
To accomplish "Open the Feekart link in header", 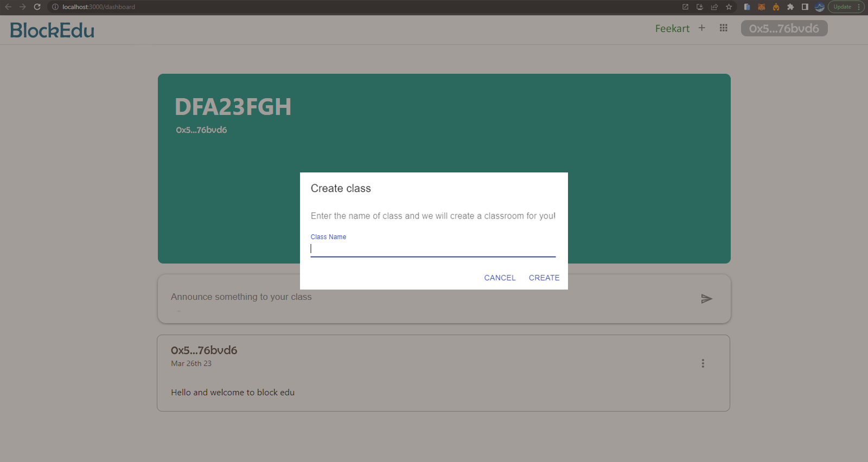I will tap(672, 29).
